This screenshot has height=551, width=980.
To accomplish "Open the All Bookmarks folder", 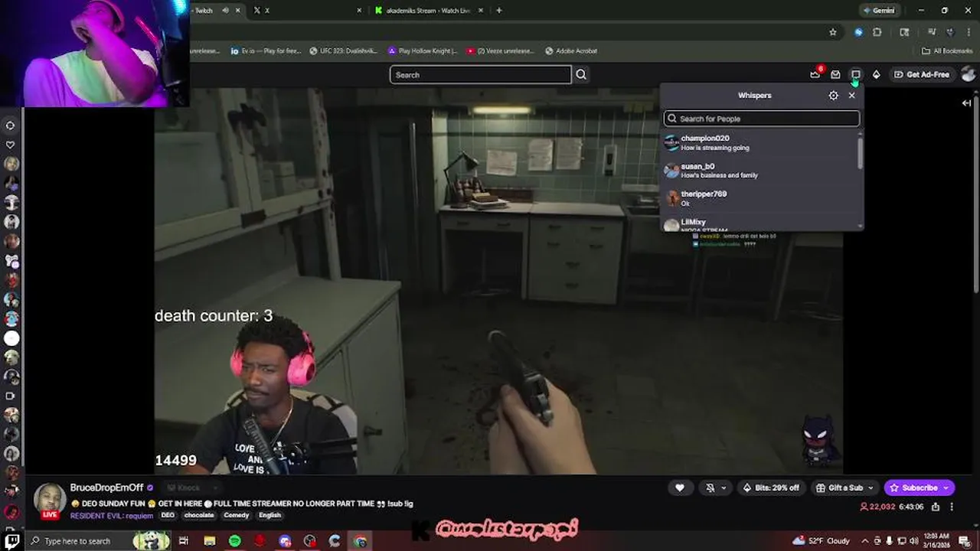I will (x=947, y=51).
